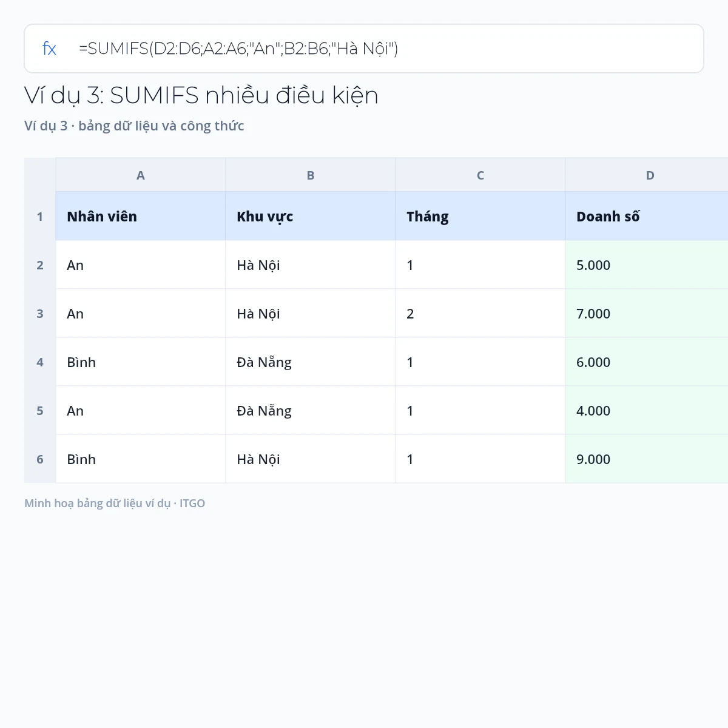The height and width of the screenshot is (728, 728).
Task: Select cell with value 4.000
Action: [x=647, y=411]
